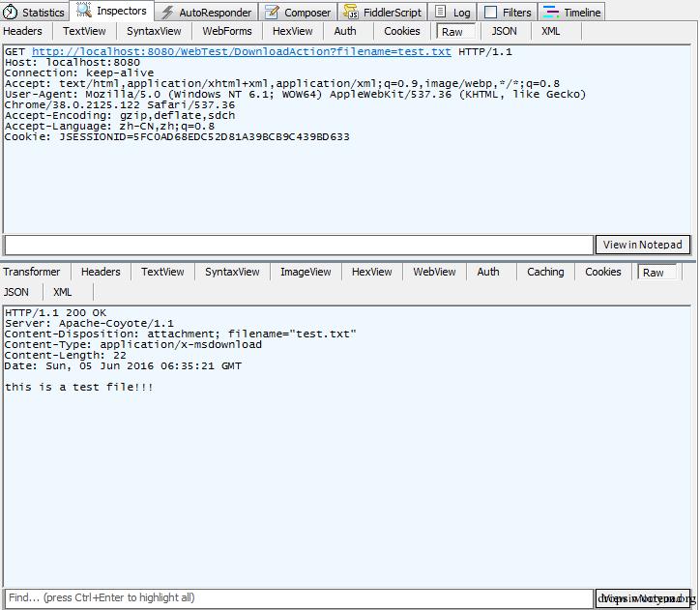Switch to request Cookies tab
This screenshot has width=700, height=610.
point(402,31)
